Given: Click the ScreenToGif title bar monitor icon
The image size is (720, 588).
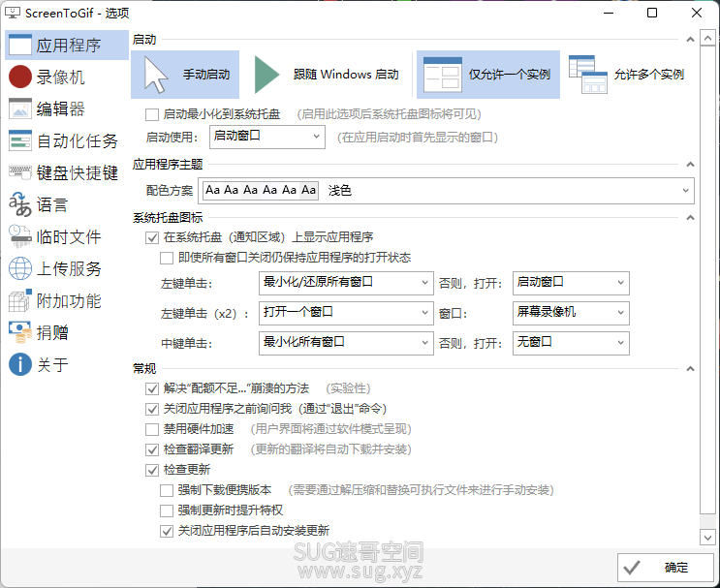Looking at the screenshot, I should pyautogui.click(x=13, y=13).
